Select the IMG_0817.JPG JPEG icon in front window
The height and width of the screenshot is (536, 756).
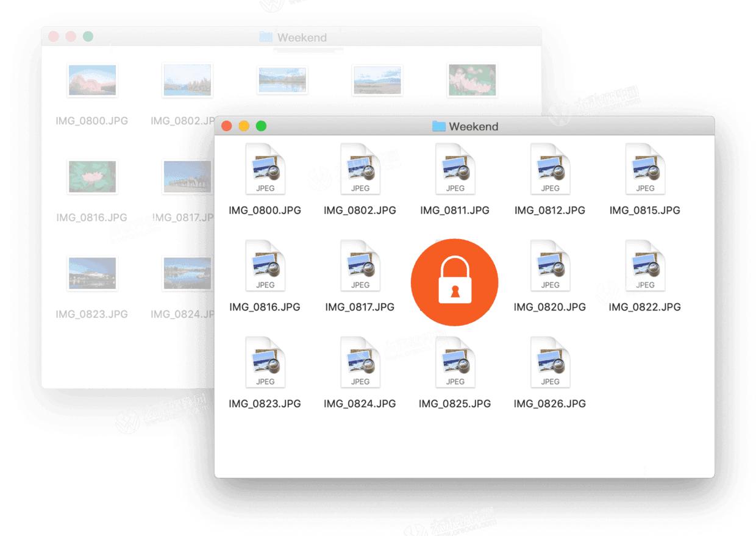(x=360, y=266)
